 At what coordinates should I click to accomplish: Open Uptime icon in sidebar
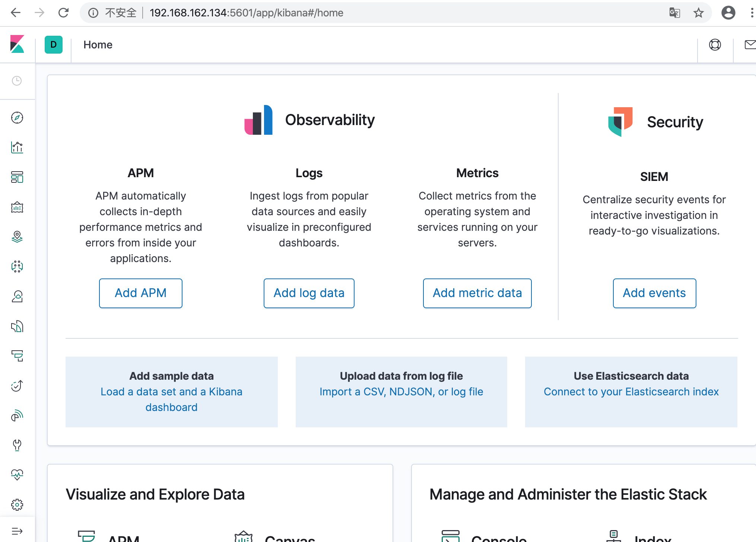pyautogui.click(x=17, y=386)
